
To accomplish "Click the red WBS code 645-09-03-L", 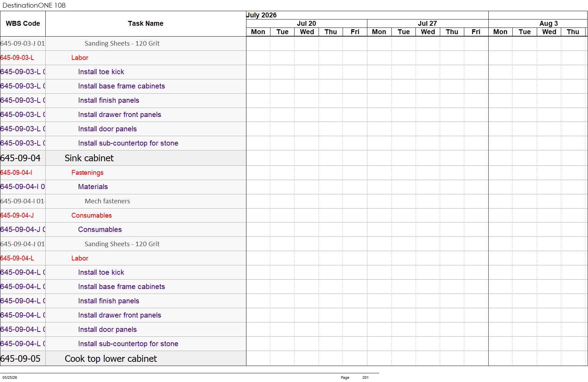I will 17,58.
